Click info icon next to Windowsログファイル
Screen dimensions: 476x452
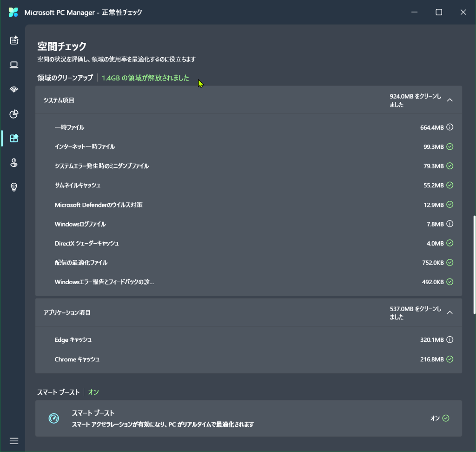coord(450,224)
